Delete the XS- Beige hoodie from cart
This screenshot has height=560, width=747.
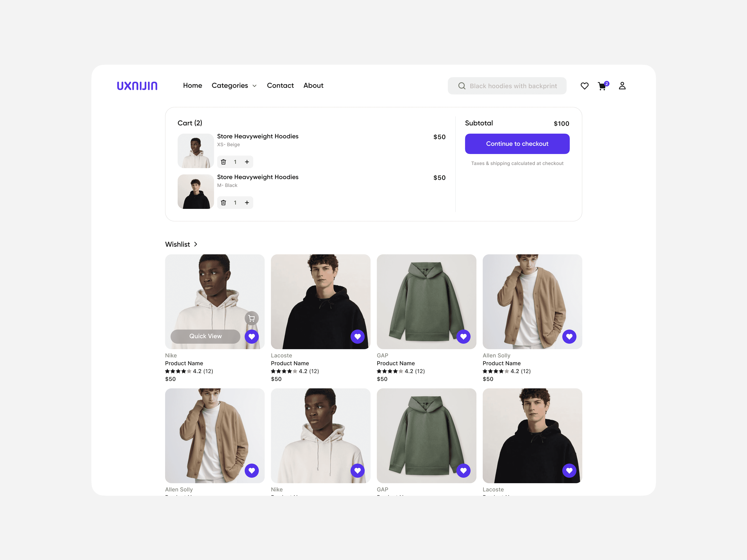tap(223, 162)
